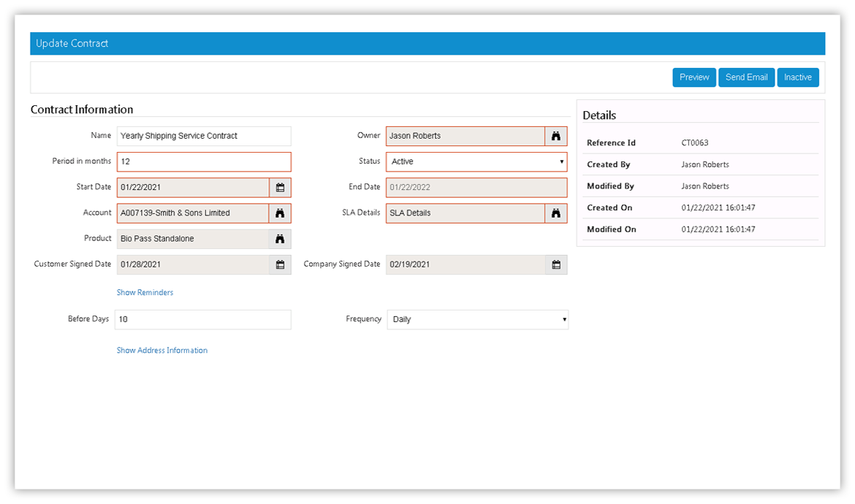This screenshot has width=855, height=504.
Task: Open the Frequency dropdown set to Daily
Action: (x=477, y=319)
